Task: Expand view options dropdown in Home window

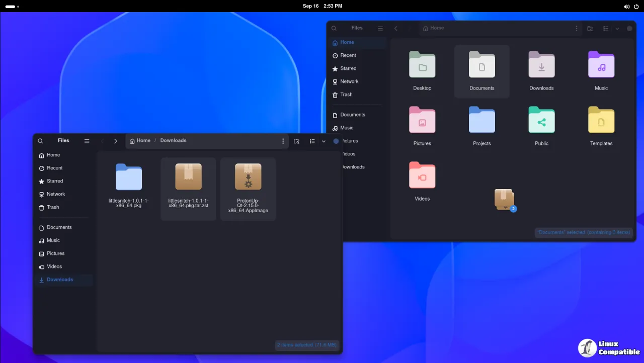Action: tap(617, 29)
